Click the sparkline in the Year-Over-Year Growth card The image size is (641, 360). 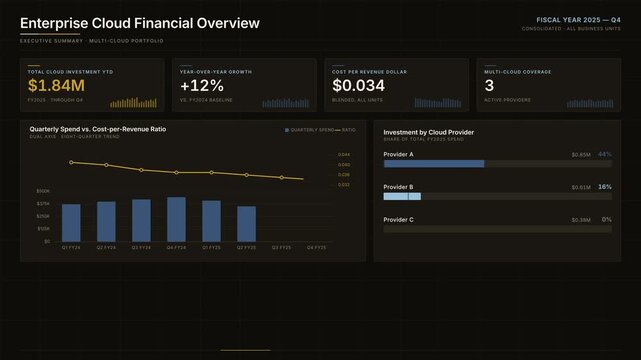[285, 103]
